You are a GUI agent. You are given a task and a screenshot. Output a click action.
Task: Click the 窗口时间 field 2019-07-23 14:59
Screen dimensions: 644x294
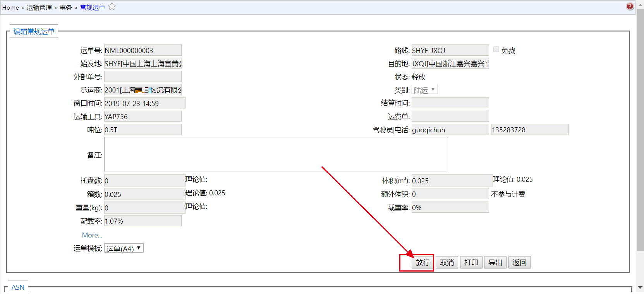coord(145,103)
